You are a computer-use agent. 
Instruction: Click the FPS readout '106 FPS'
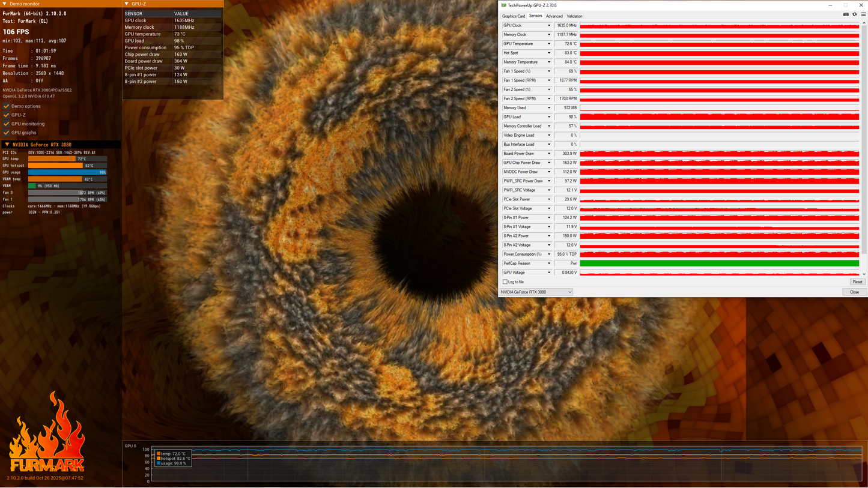point(16,32)
